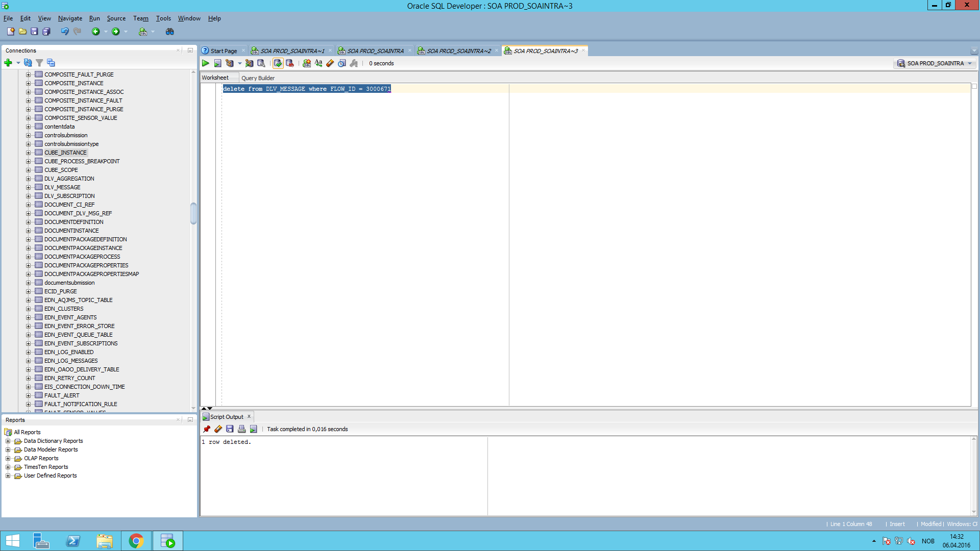Screen dimensions: 980x551
Task: Expand User Defined Reports folder
Action: (x=8, y=475)
